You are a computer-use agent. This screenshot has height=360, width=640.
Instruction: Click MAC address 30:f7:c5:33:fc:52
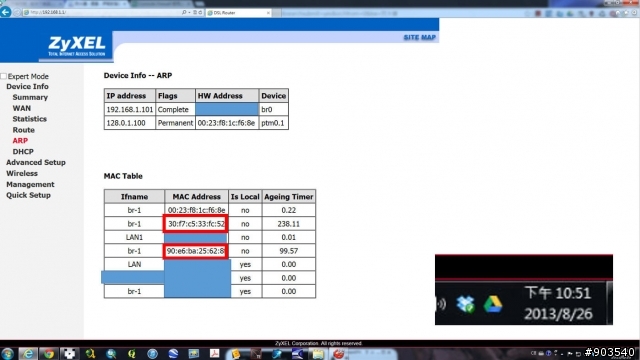[196, 224]
